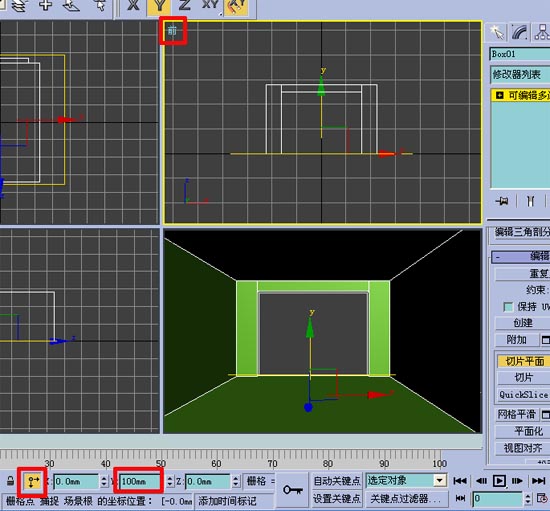The width and height of the screenshot is (550, 511).
Task: Click frame 50 on the timeline ruler
Action: 161,464
